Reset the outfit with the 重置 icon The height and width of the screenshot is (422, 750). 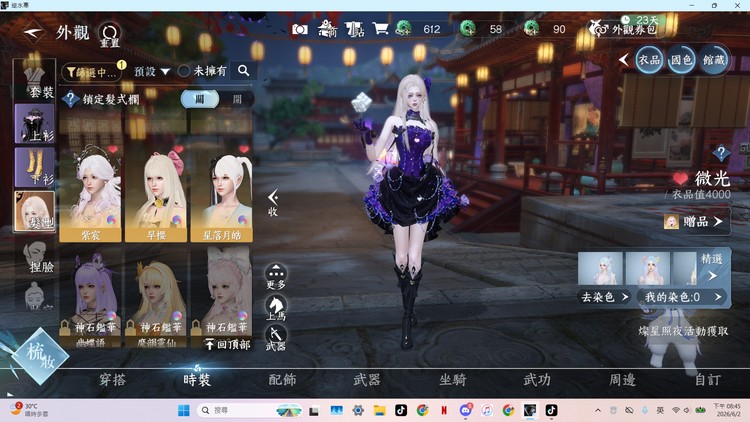tap(110, 35)
